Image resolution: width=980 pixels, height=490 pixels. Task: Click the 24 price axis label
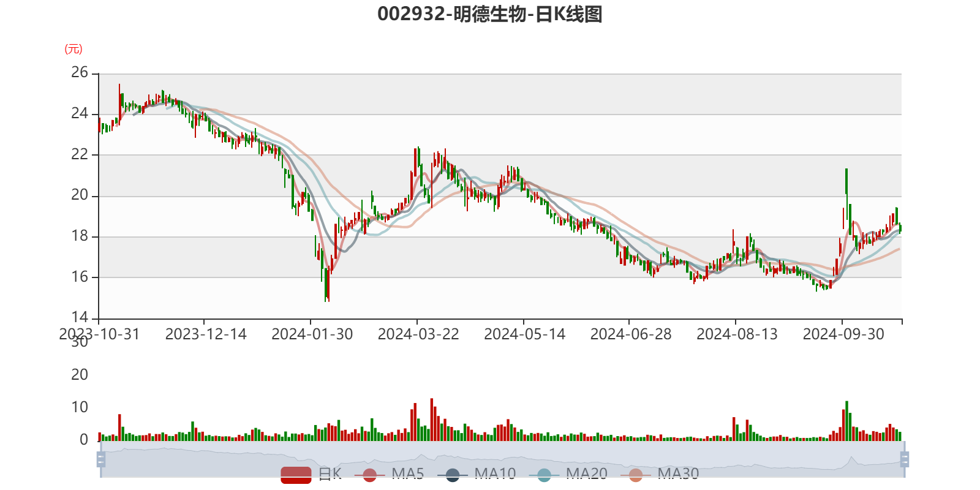[80, 113]
